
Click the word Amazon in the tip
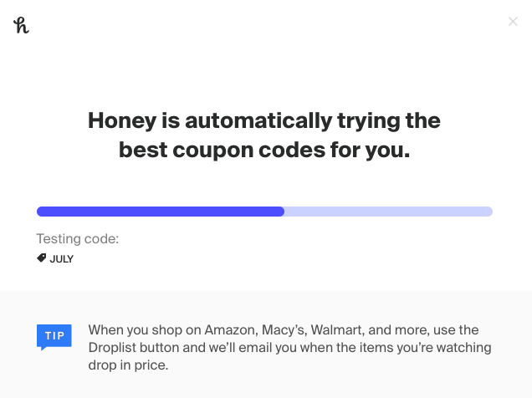[231, 330]
